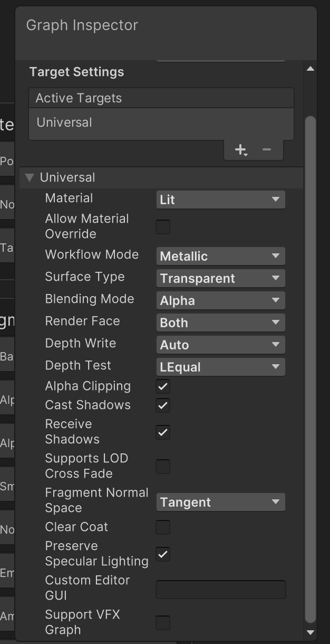Click the Depth Write label

81,343
